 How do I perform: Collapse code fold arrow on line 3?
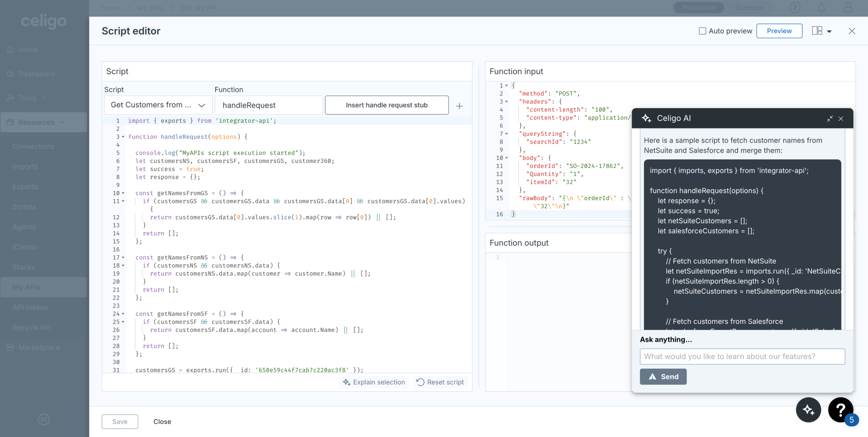click(x=123, y=137)
